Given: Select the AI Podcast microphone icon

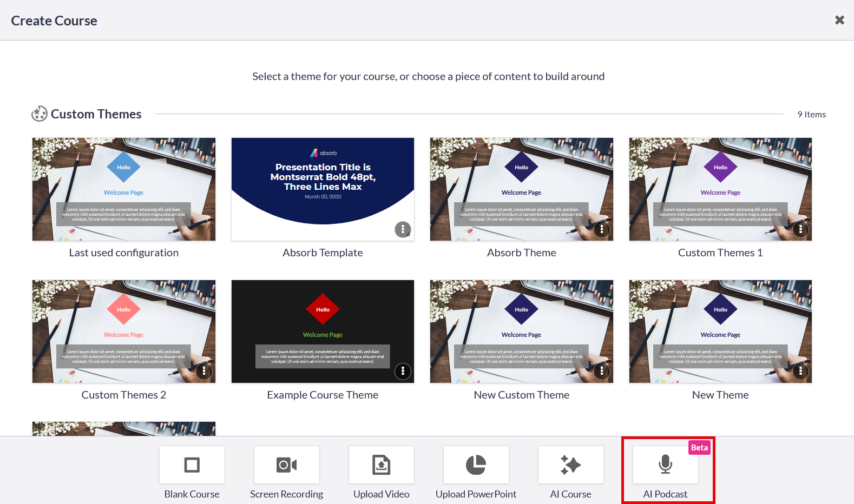Looking at the screenshot, I should tap(665, 465).
